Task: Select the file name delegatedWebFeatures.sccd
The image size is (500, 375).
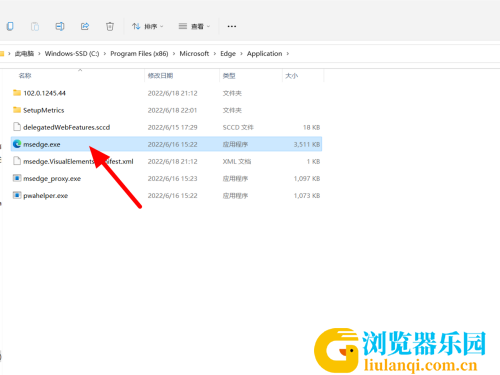Action: coord(67,127)
